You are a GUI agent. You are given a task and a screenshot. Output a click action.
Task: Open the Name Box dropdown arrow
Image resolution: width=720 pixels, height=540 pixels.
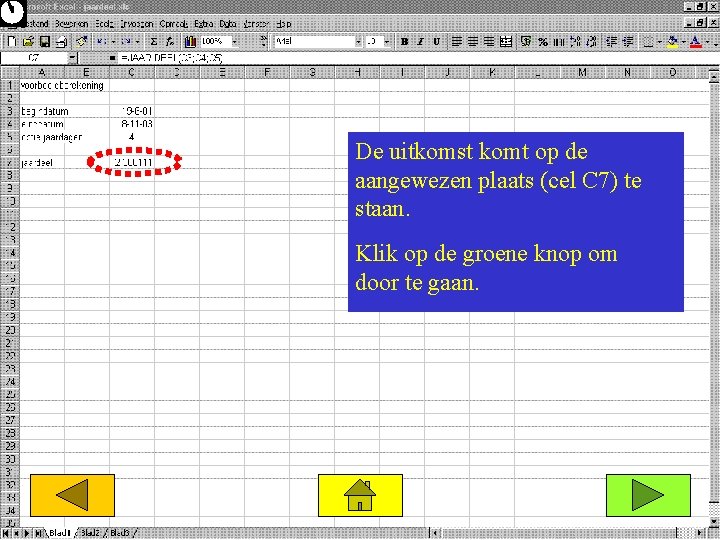[72, 58]
